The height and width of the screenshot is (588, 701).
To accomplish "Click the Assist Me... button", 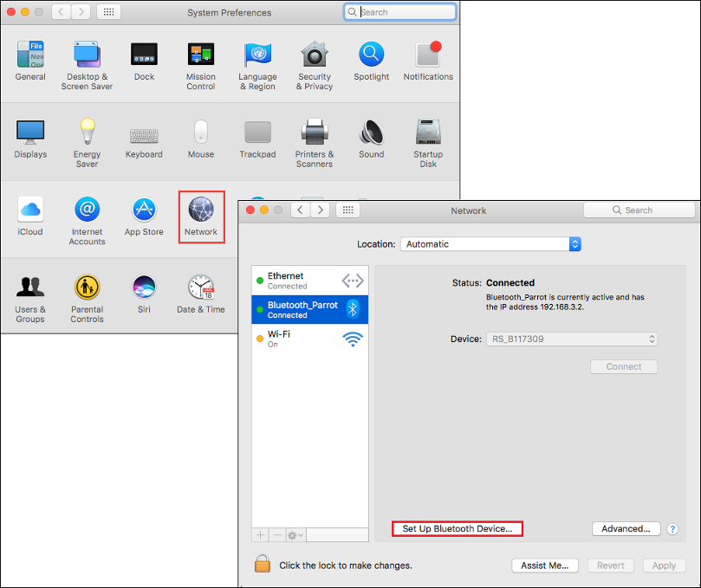I will (x=545, y=565).
